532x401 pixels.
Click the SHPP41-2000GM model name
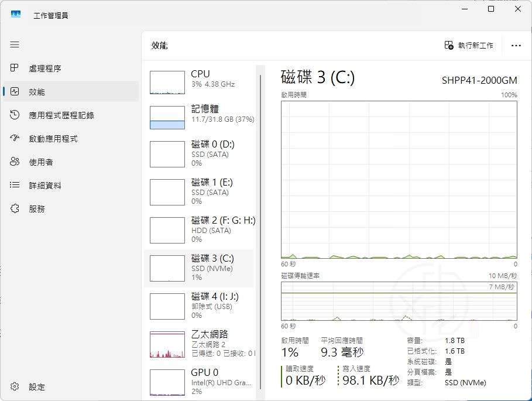(479, 80)
